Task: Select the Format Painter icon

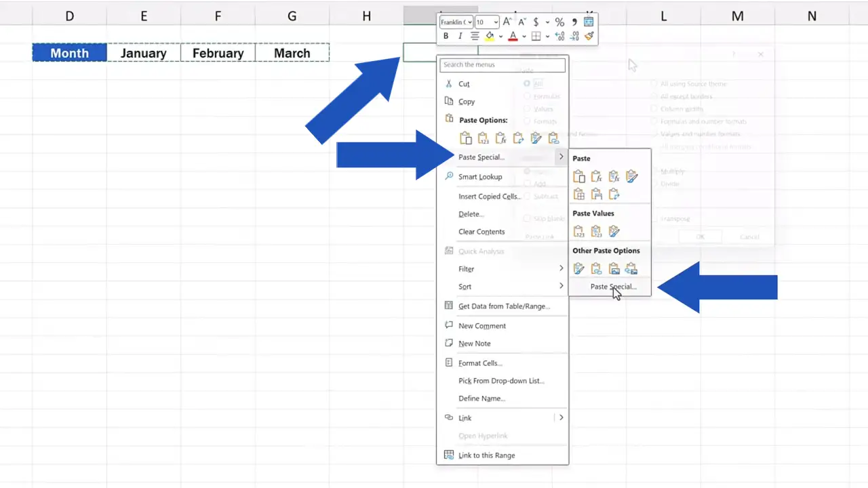Action: coord(589,36)
